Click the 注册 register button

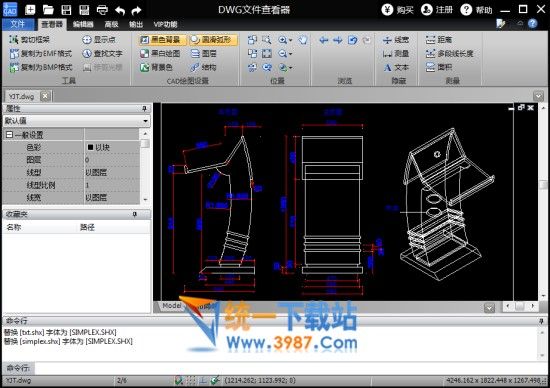click(437, 10)
